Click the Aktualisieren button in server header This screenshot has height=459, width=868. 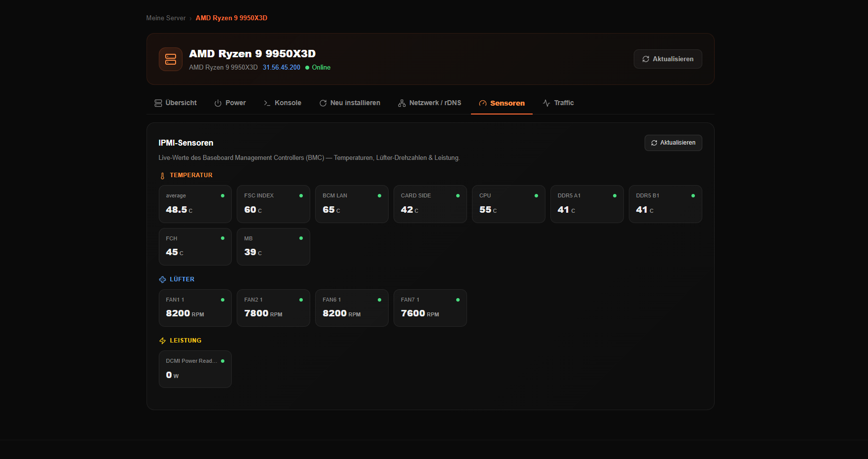[668, 59]
